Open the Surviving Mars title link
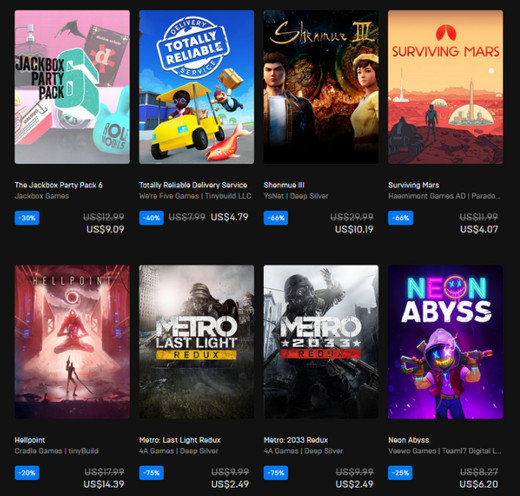Image resolution: width=520 pixels, height=496 pixels. [413, 185]
